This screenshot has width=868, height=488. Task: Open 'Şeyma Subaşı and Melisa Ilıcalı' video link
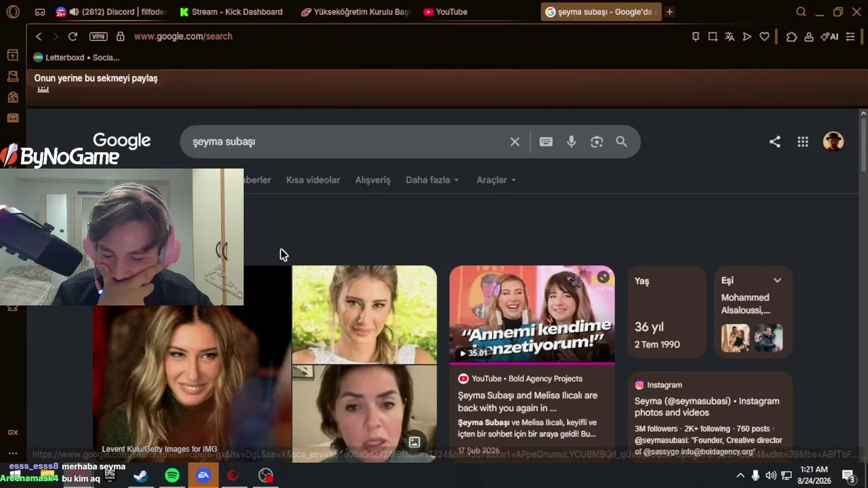point(528,402)
